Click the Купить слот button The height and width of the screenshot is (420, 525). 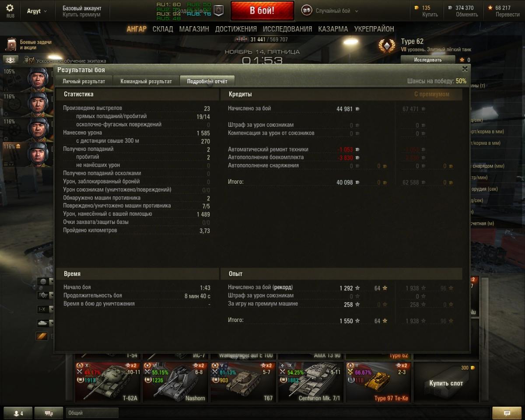[446, 383]
